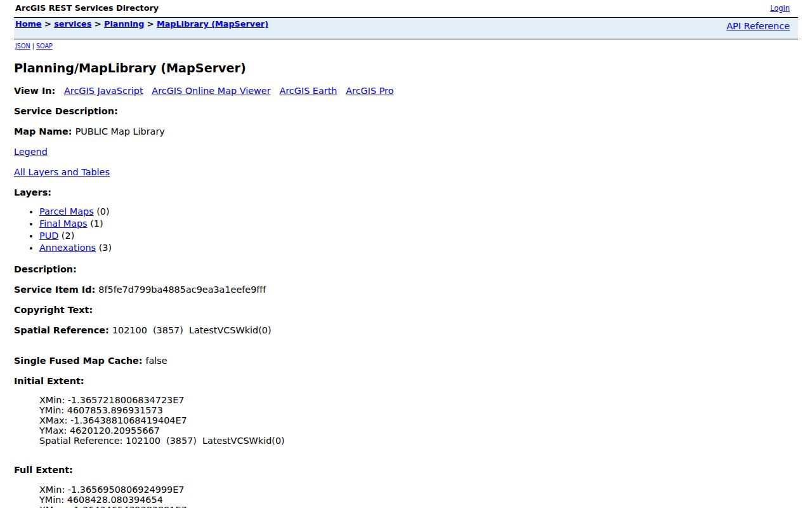
Task: Open the Legend link
Action: tap(30, 152)
